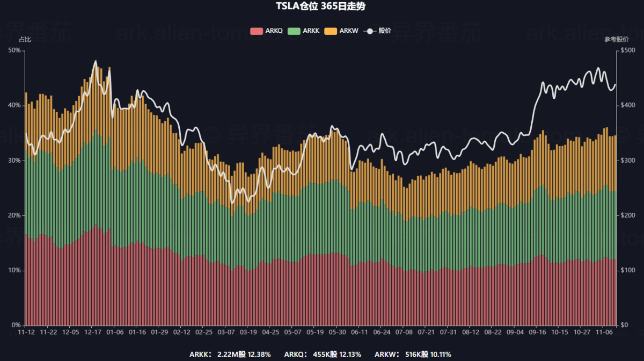Viewport: 644px width, 361px height.
Task: Click the red ARKQ legend swatch
Action: pyautogui.click(x=257, y=31)
